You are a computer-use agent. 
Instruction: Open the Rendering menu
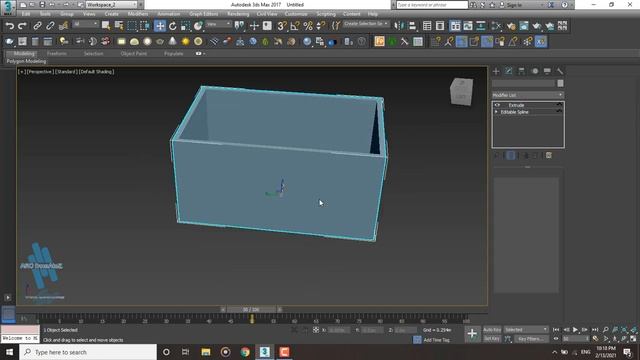238,14
